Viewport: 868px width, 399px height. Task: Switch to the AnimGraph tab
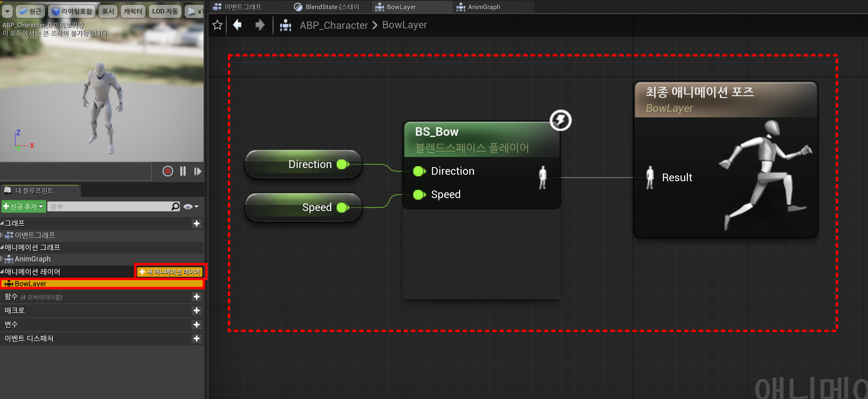(484, 7)
